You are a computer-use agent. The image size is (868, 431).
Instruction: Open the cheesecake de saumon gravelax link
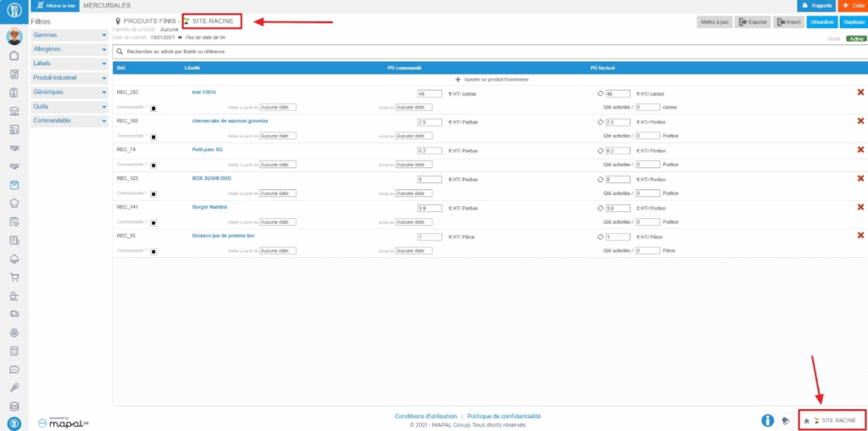tap(230, 121)
